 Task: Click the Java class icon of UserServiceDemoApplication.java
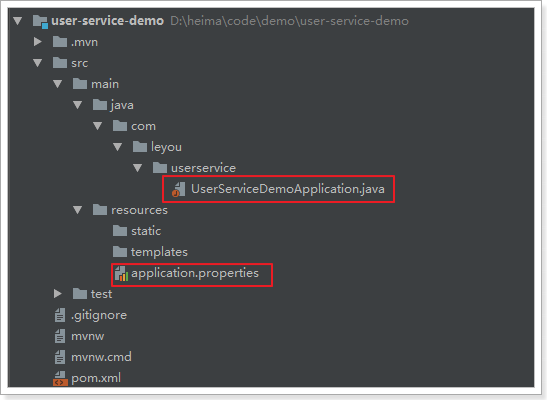pyautogui.click(x=178, y=189)
